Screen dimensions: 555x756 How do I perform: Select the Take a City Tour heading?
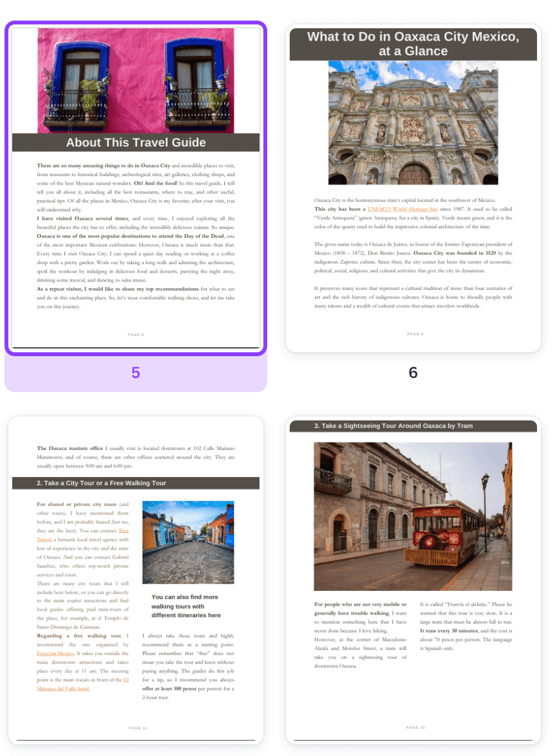tap(101, 483)
